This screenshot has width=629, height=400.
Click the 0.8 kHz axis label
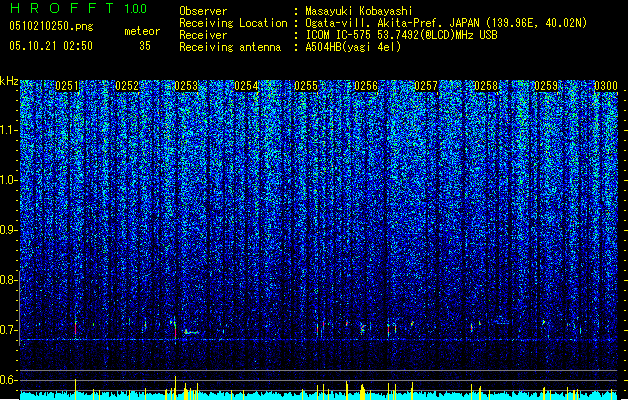pyautogui.click(x=8, y=280)
